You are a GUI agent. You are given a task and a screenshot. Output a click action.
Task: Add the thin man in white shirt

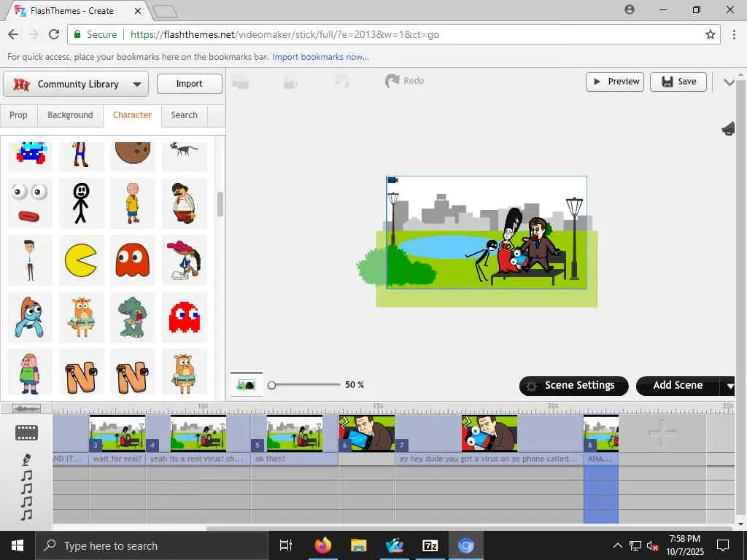click(30, 260)
